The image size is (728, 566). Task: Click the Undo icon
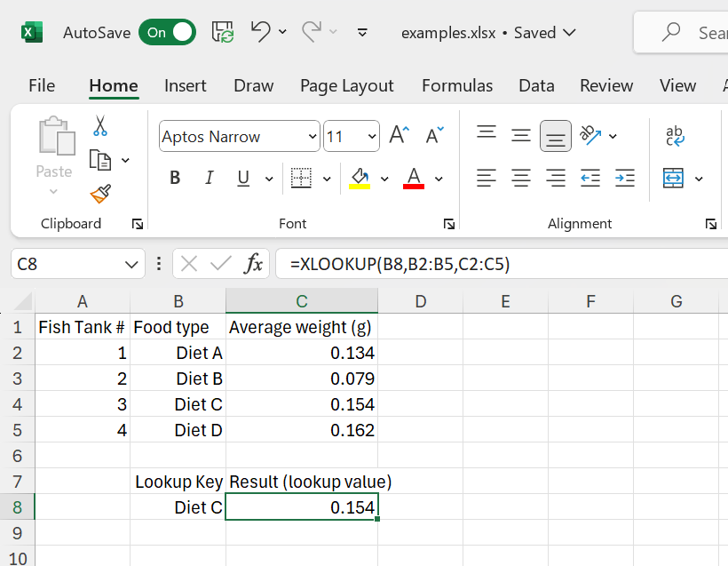[260, 32]
